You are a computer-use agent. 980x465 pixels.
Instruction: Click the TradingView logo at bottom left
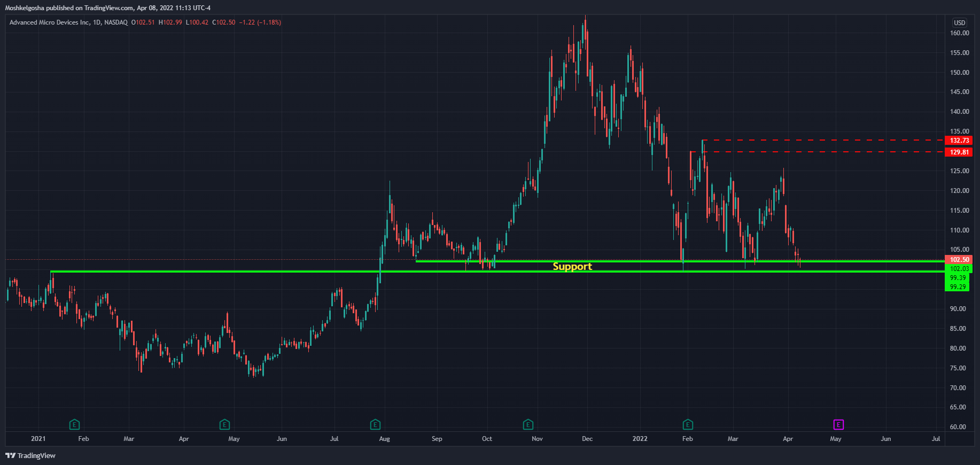click(x=30, y=455)
